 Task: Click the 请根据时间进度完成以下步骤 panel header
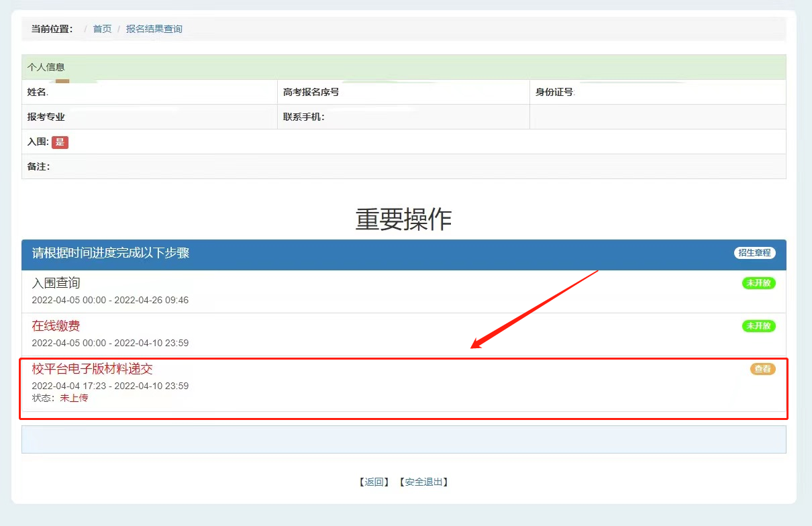tap(111, 253)
